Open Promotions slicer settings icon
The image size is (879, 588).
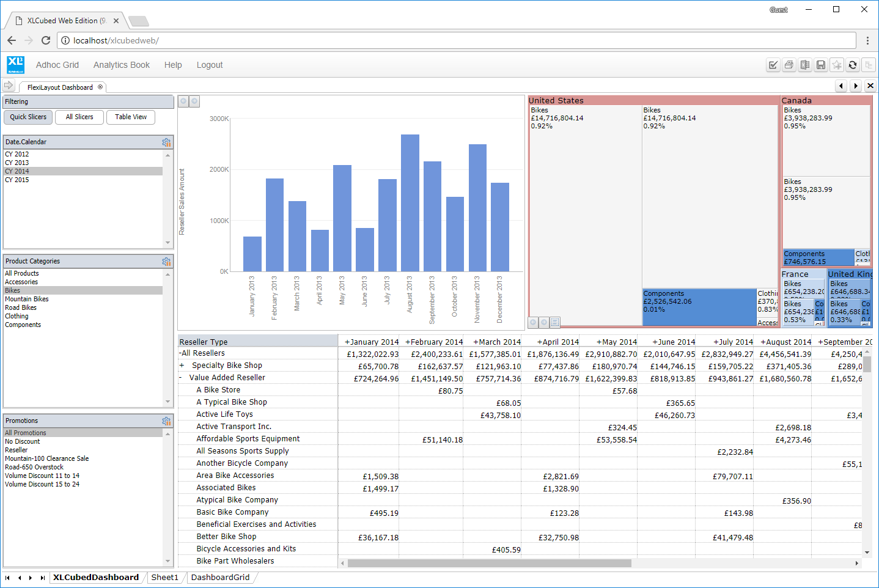tap(166, 421)
